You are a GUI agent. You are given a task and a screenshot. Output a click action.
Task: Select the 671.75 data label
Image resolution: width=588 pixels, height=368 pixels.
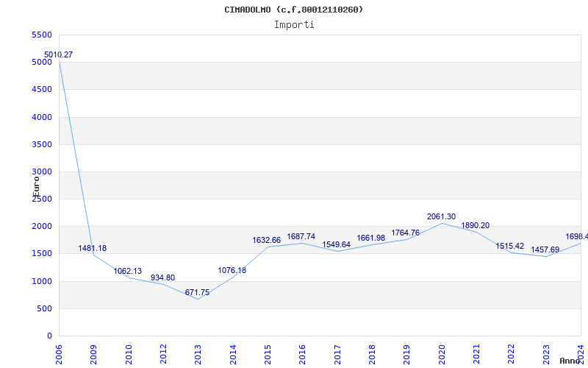pyautogui.click(x=197, y=292)
